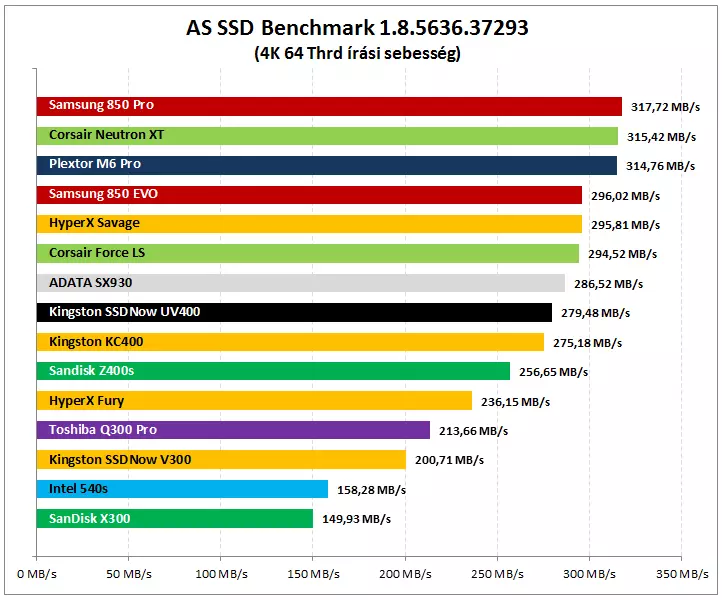Click the value label "275,18 MB/s"
The width and height of the screenshot is (722, 600).
pos(588,343)
